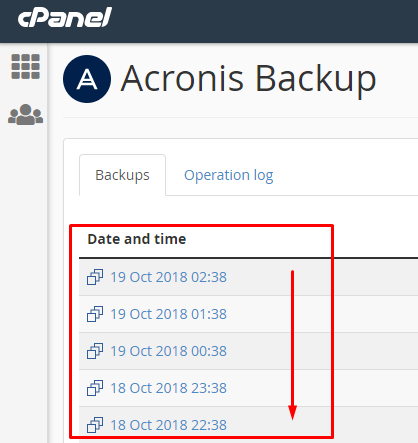Open the home grid icon in sidebar
The image size is (418, 443).
tap(26, 67)
